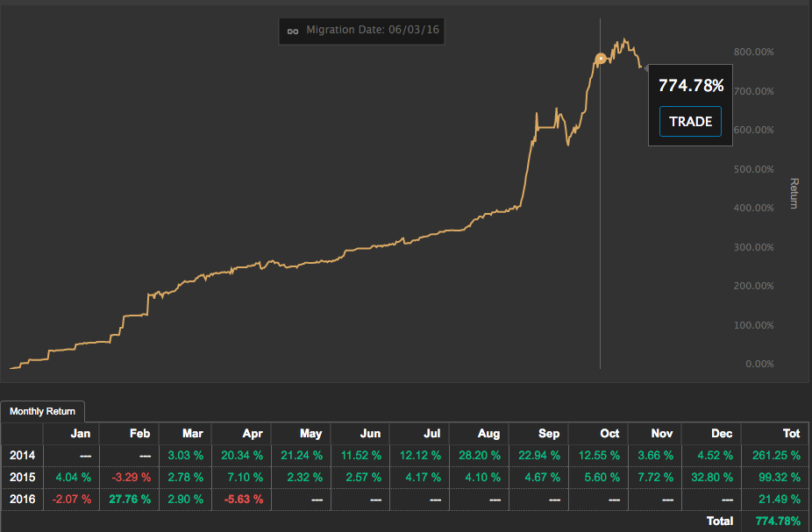Click the vertical Return axis title
This screenshot has width=812, height=532.
click(794, 194)
